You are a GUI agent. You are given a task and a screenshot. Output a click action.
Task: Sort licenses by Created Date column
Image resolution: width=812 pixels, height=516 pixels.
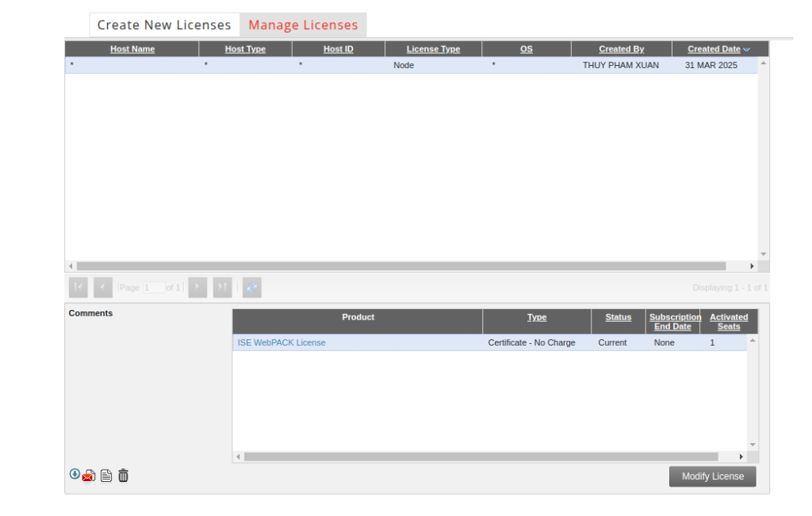[714, 49]
